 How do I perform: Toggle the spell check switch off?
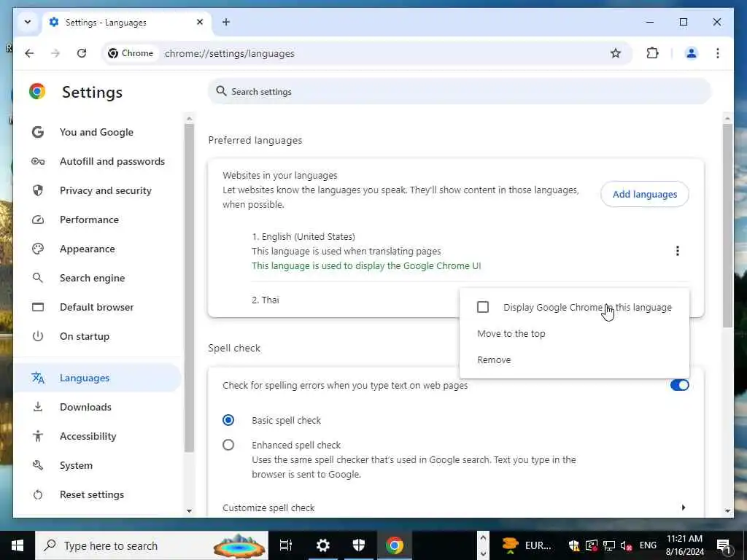(x=679, y=385)
